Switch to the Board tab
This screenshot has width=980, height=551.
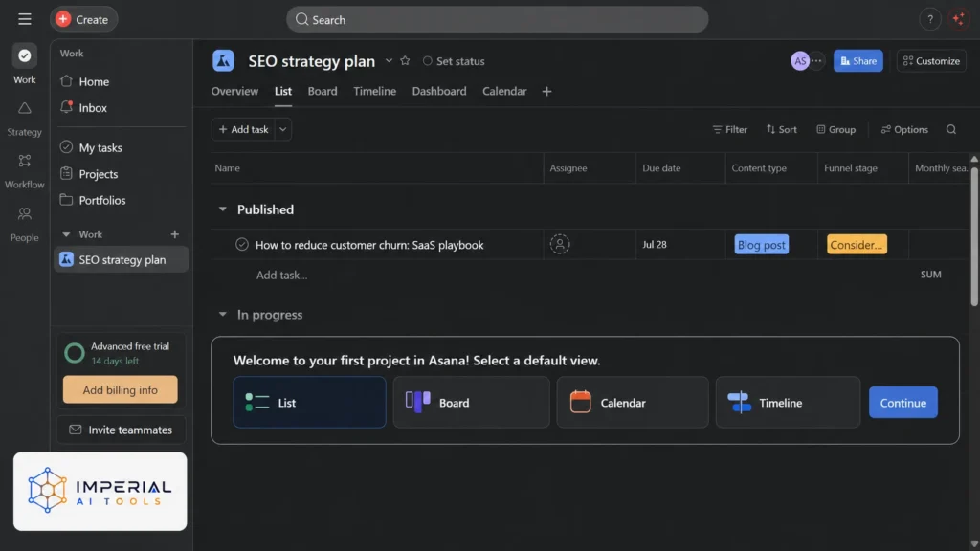tap(323, 91)
